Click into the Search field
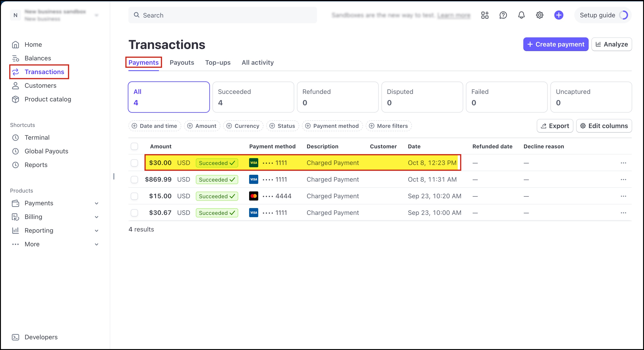This screenshot has height=350, width=644. (x=222, y=15)
